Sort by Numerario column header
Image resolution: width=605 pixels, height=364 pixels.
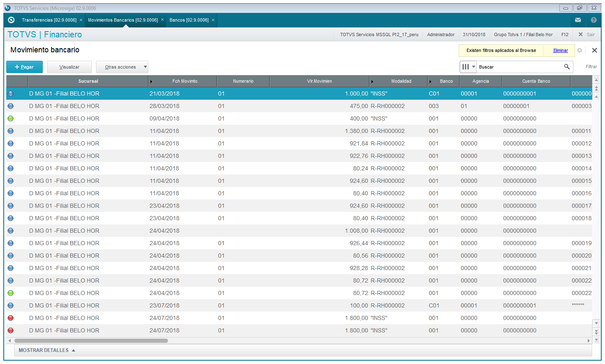[243, 81]
